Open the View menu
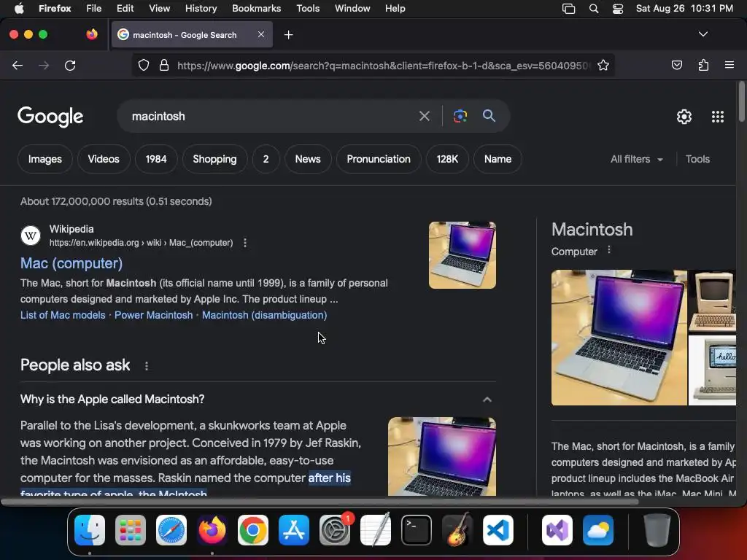This screenshot has width=747, height=560. (x=159, y=9)
